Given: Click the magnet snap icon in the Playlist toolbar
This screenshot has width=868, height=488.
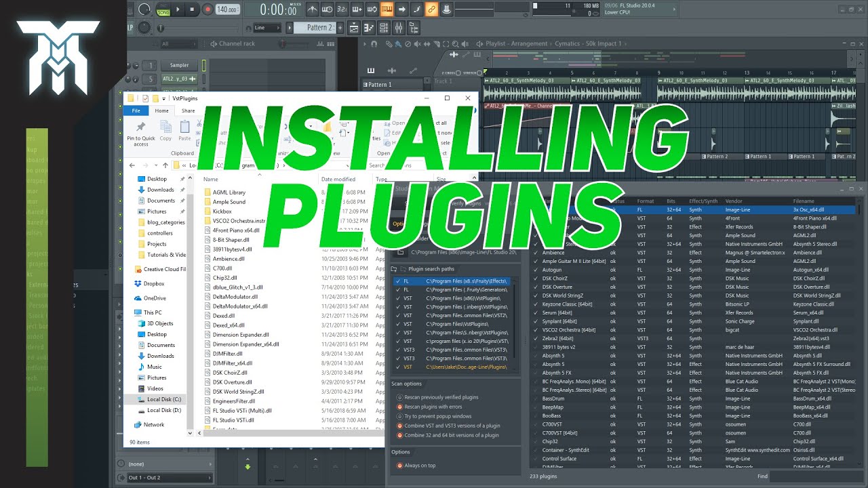Looking at the screenshot, I should coord(374,44).
